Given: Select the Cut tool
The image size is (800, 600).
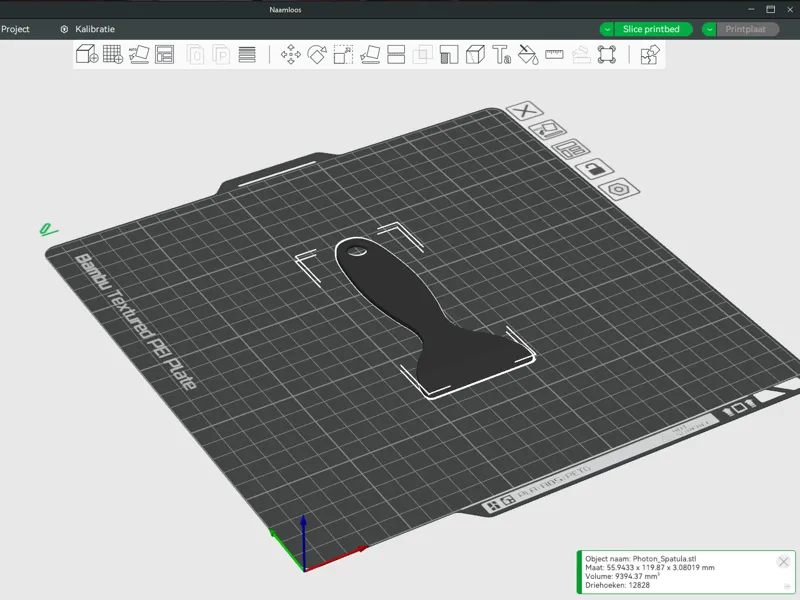Looking at the screenshot, I should coord(396,55).
